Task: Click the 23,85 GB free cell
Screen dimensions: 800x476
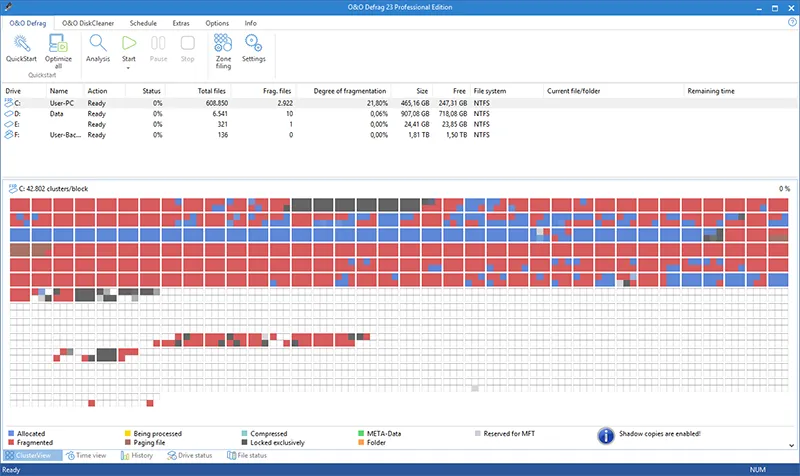Action: 455,124
